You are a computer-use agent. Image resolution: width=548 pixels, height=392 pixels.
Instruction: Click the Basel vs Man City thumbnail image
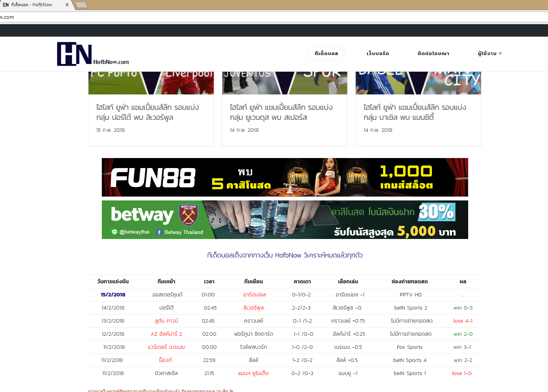click(418, 83)
